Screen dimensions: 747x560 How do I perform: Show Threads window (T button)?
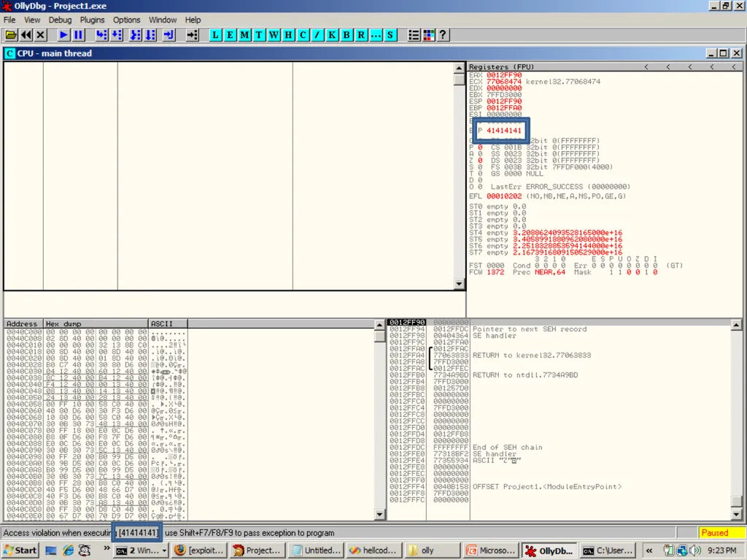(x=259, y=35)
